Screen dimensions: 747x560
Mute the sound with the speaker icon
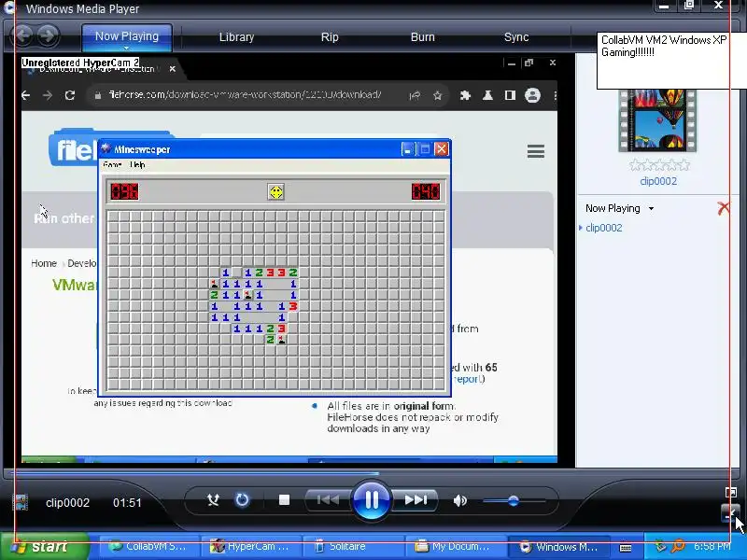pos(459,500)
